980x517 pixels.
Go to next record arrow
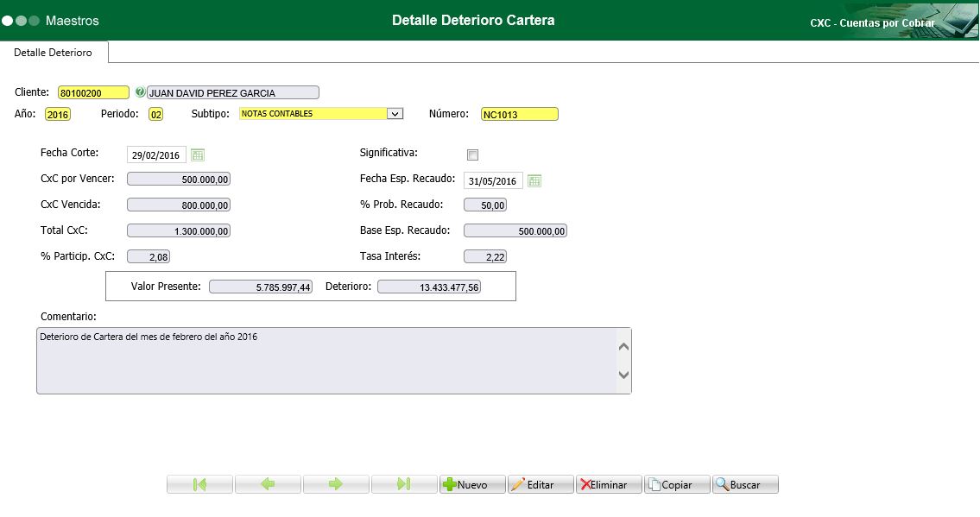pyautogui.click(x=336, y=484)
